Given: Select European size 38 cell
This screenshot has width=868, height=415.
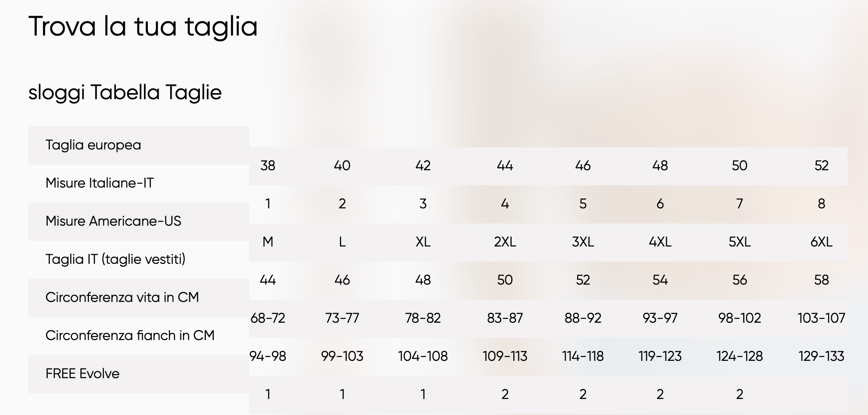Looking at the screenshot, I should (x=268, y=166).
